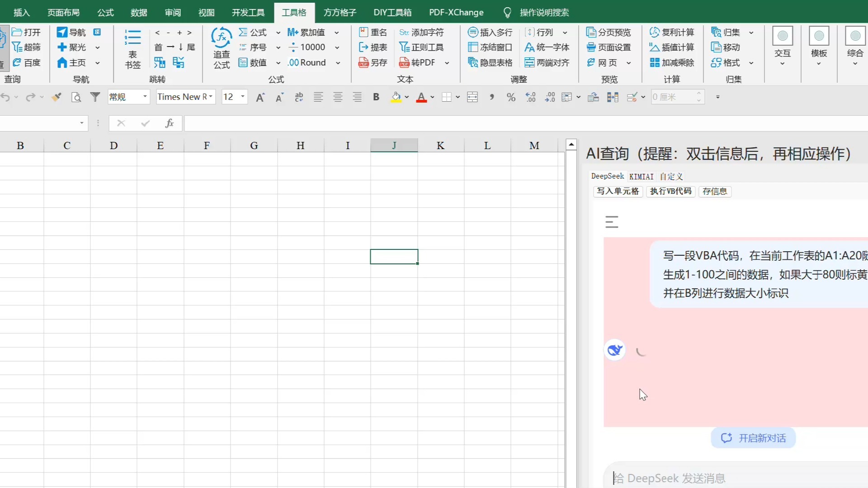
Task: Click the filter funnel icon
Action: pos(95,97)
